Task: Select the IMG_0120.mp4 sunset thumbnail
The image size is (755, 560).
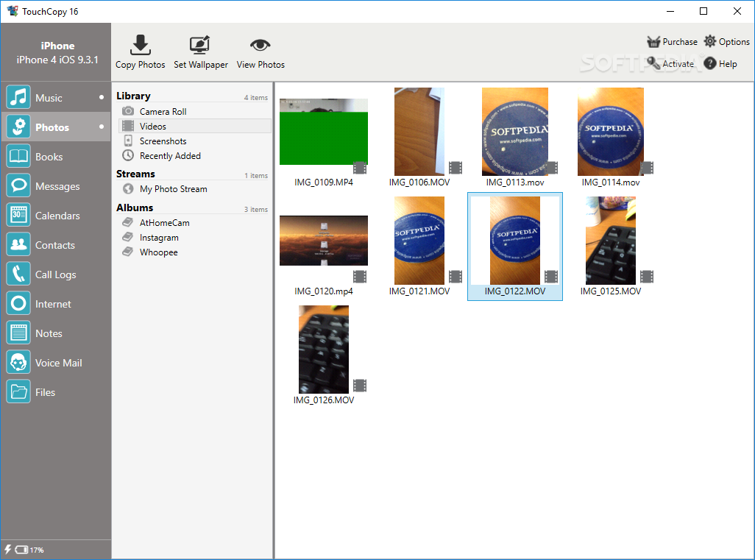Action: [324, 241]
